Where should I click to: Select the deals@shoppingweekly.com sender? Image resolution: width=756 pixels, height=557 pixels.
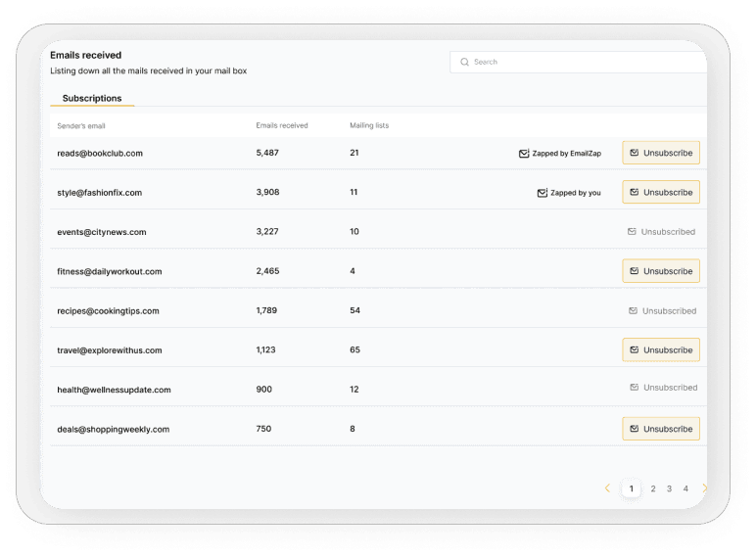point(114,430)
